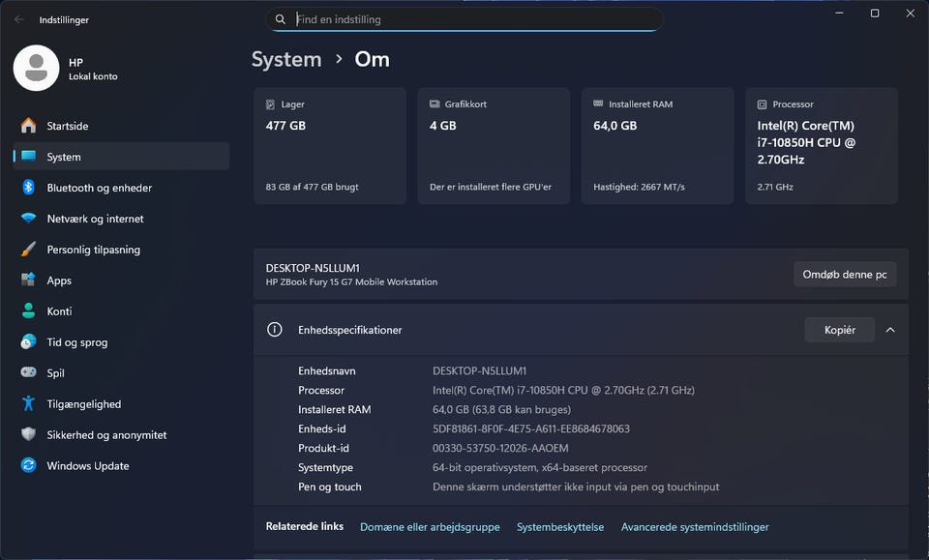929x560 pixels.
Task: Click the Relaterede links label
Action: tap(305, 526)
